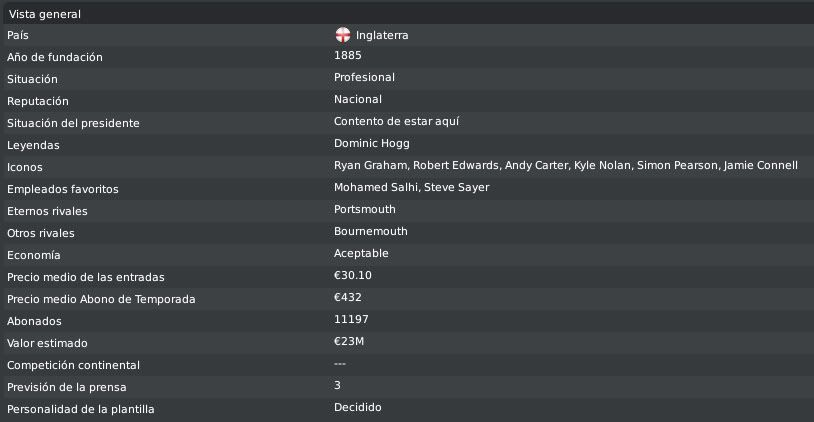Select the Año de fundación row
Image resolution: width=814 pixels, height=422 pixels.
click(x=407, y=57)
